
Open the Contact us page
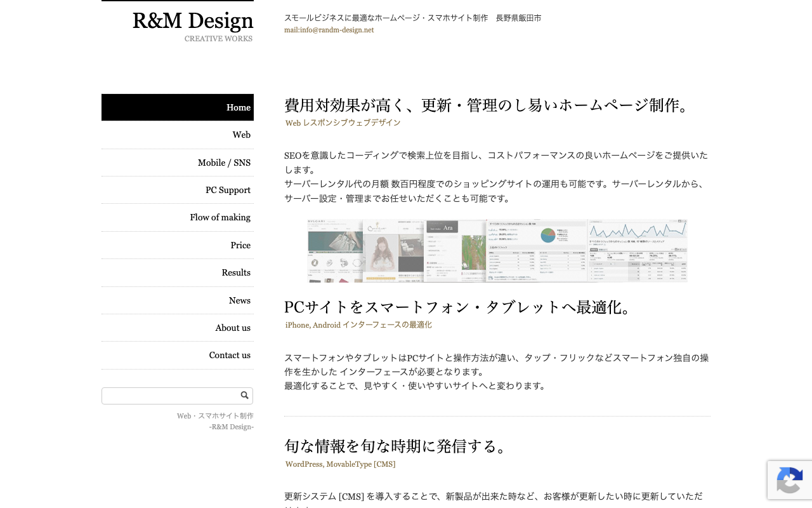pyautogui.click(x=178, y=355)
